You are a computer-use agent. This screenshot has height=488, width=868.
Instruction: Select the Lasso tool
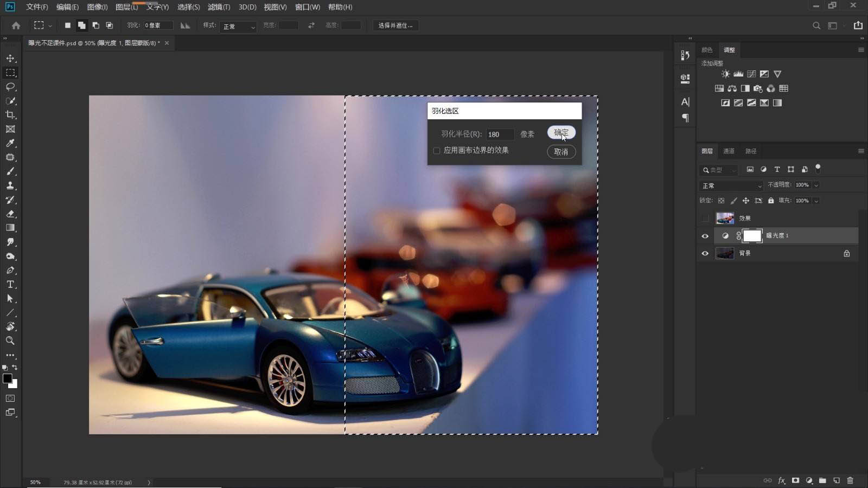pos(10,87)
